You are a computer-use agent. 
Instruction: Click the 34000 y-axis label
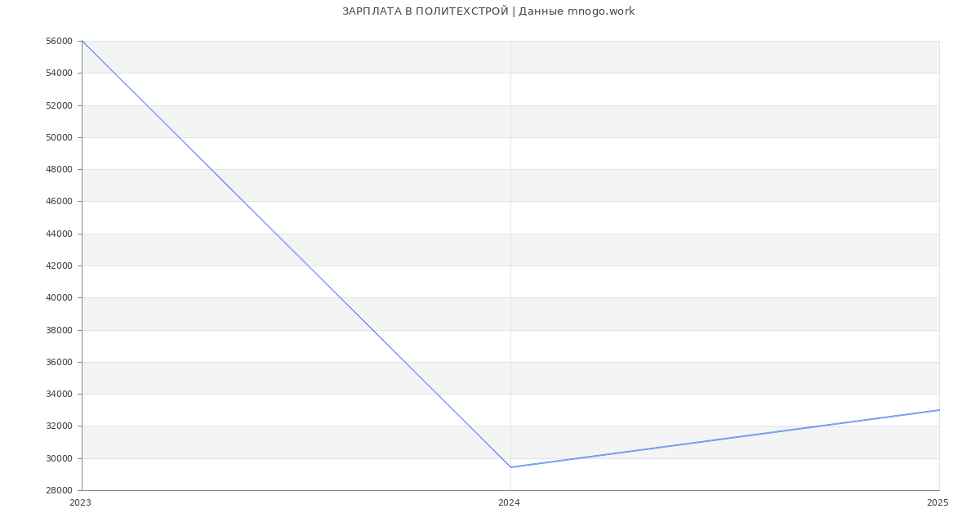pyautogui.click(x=60, y=394)
